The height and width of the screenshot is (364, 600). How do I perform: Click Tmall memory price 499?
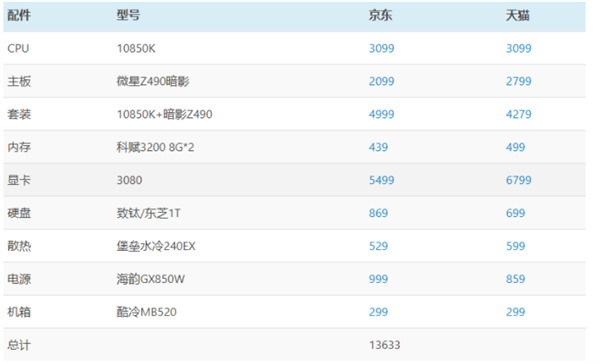pyautogui.click(x=515, y=147)
